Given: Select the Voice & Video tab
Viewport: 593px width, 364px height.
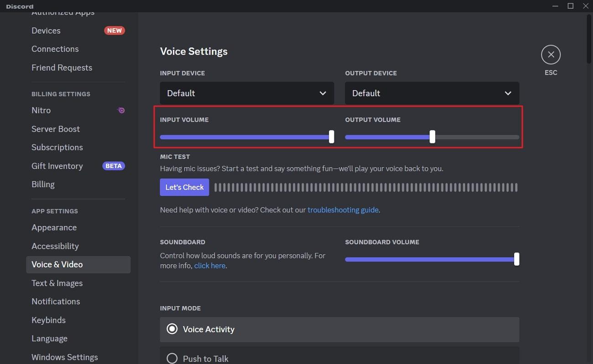Looking at the screenshot, I should (x=57, y=264).
